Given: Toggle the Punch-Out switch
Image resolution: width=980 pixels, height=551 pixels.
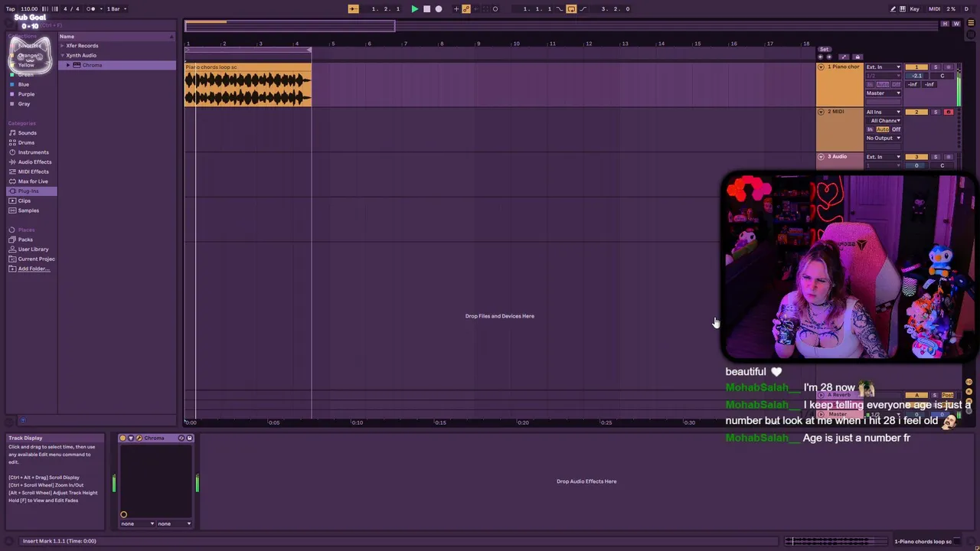Looking at the screenshot, I should 583,8.
